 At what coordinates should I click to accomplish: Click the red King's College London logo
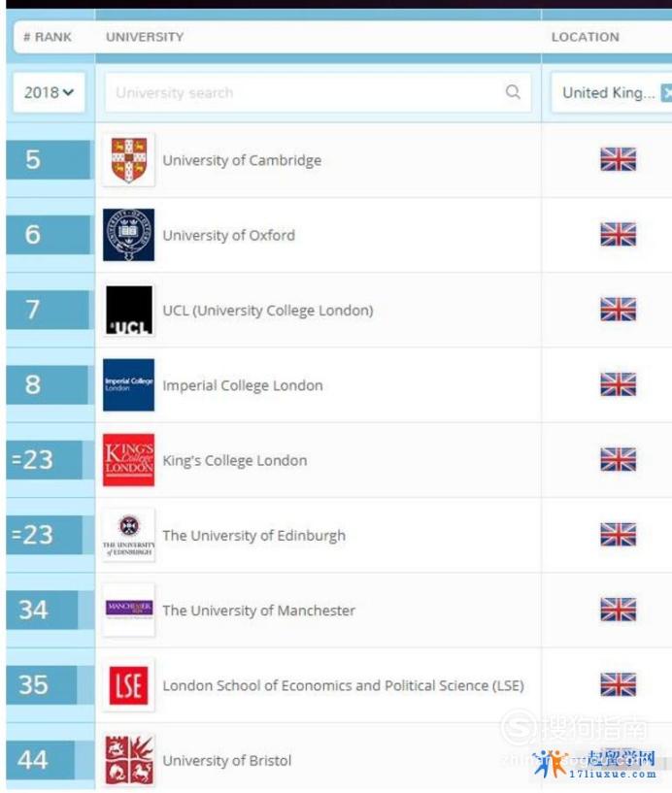pyautogui.click(x=128, y=460)
